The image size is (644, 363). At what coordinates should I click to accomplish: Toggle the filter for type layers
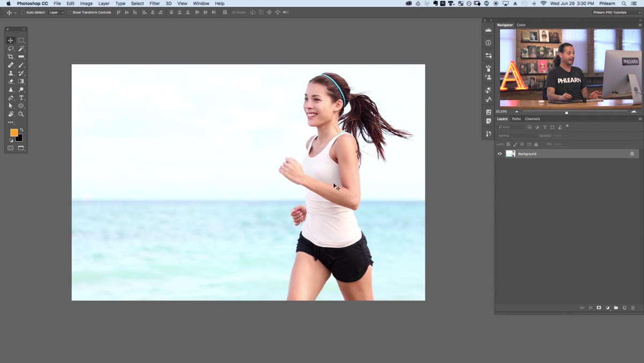point(545,127)
